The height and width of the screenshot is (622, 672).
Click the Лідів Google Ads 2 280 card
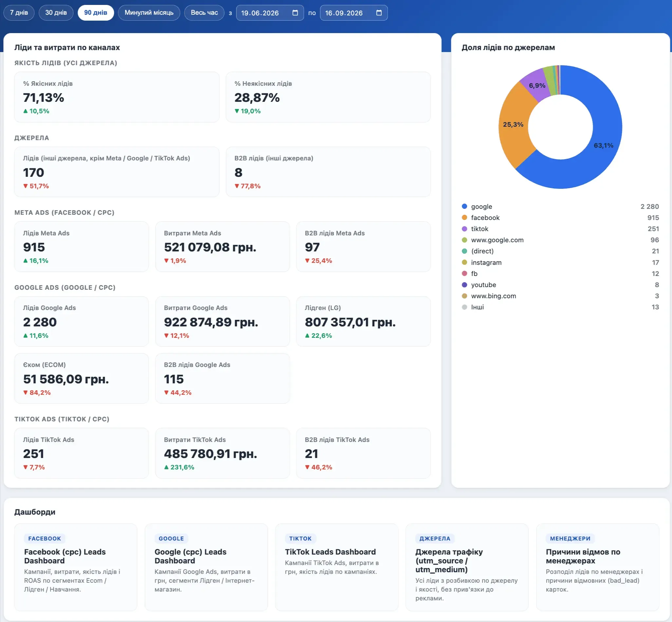[82, 321]
